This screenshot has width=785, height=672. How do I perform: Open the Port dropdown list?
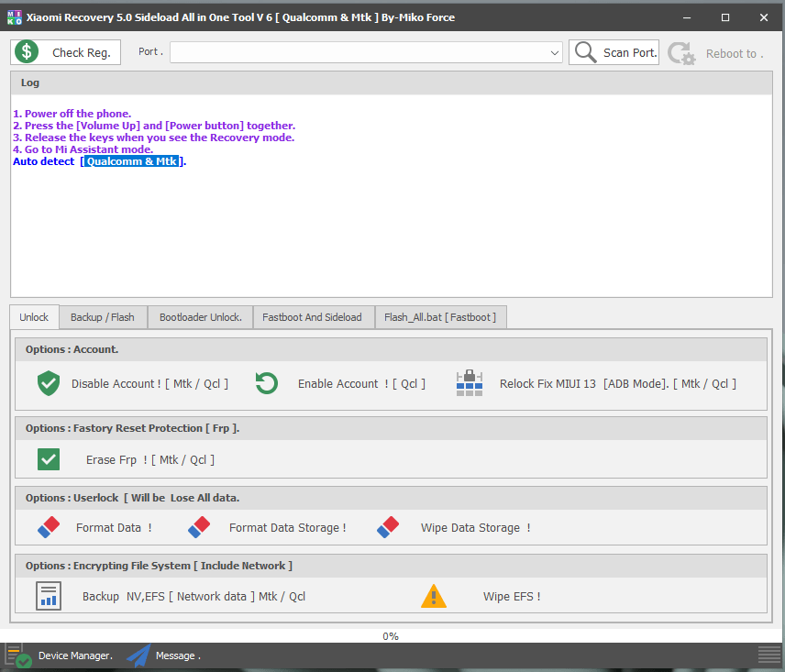point(555,53)
